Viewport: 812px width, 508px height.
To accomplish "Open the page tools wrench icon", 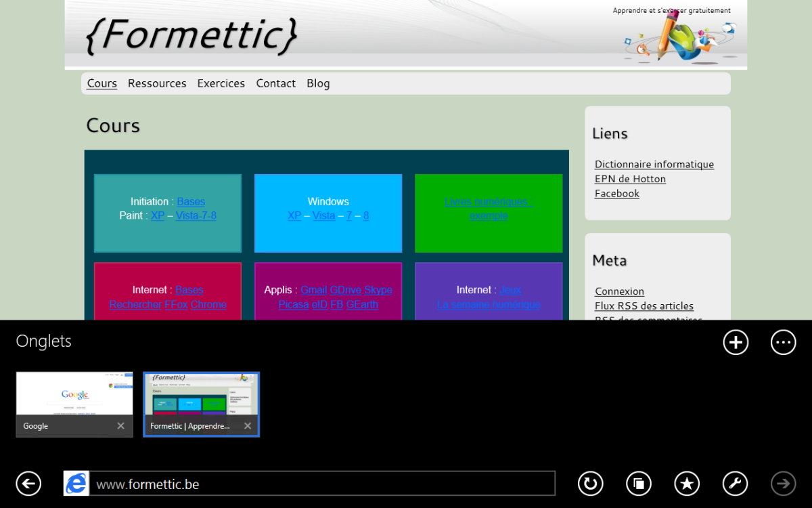I will coord(736,484).
